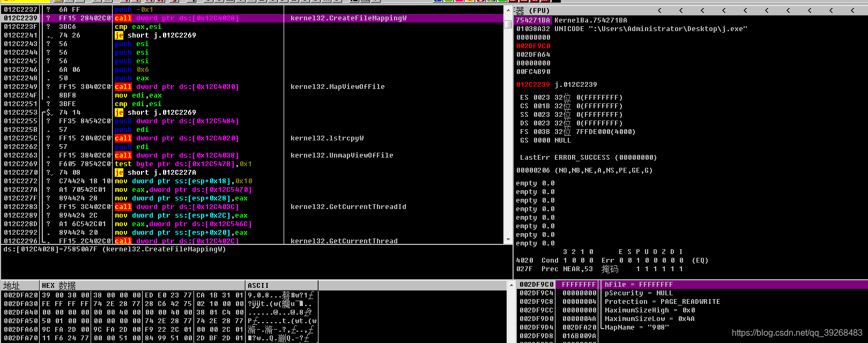The width and height of the screenshot is (868, 343).
Task: Select register value 002DFA64
Action: coord(533,55)
